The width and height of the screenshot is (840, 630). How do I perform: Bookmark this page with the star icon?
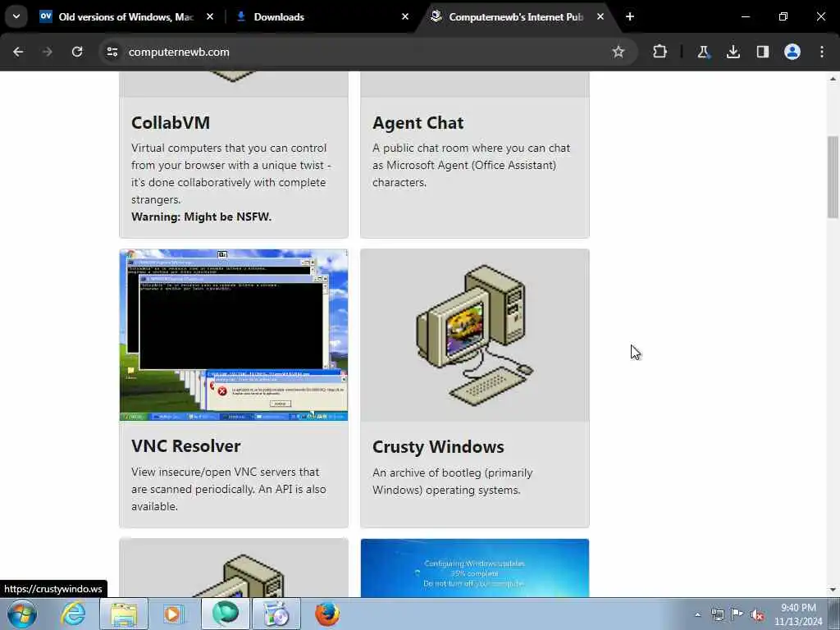(x=619, y=52)
